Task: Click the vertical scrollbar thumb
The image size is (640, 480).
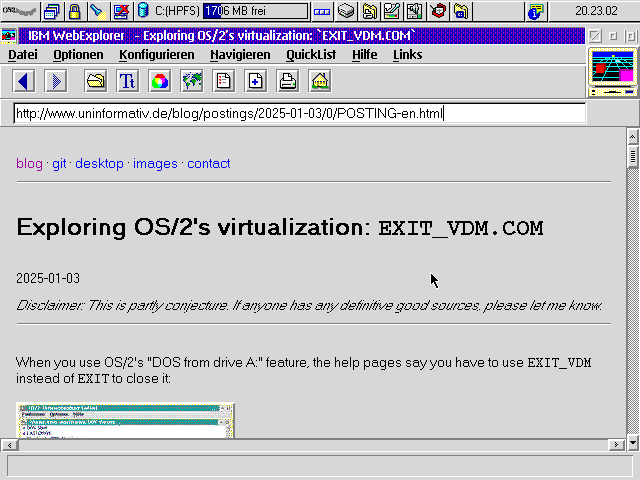Action: tap(633, 156)
